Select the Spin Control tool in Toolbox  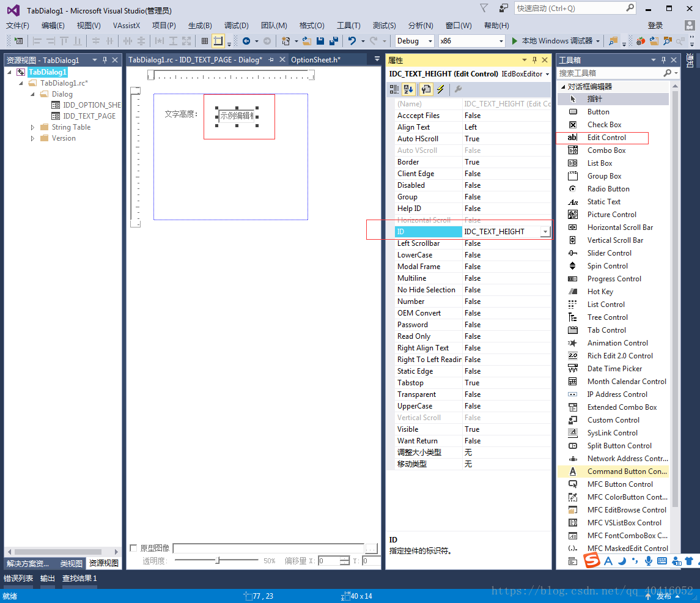click(x=607, y=266)
